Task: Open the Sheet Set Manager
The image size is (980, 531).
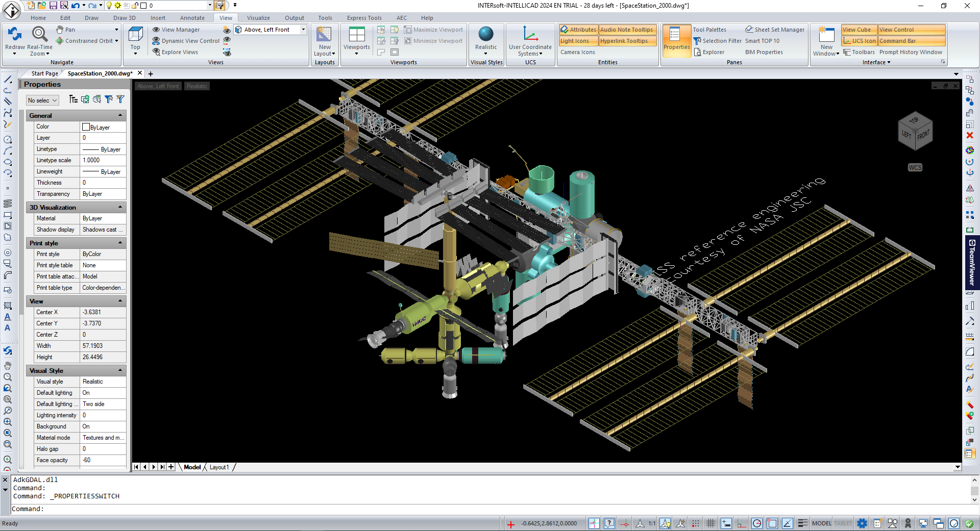Action: pos(775,29)
